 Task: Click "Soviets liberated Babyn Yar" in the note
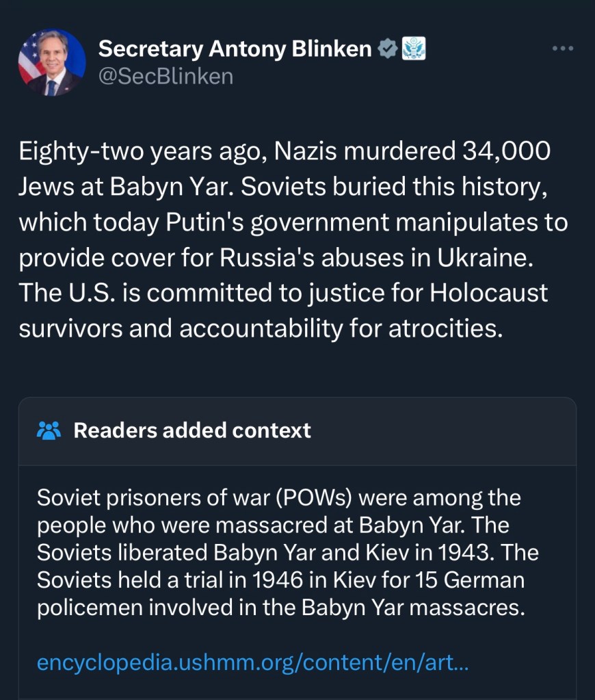pyautogui.click(x=169, y=552)
